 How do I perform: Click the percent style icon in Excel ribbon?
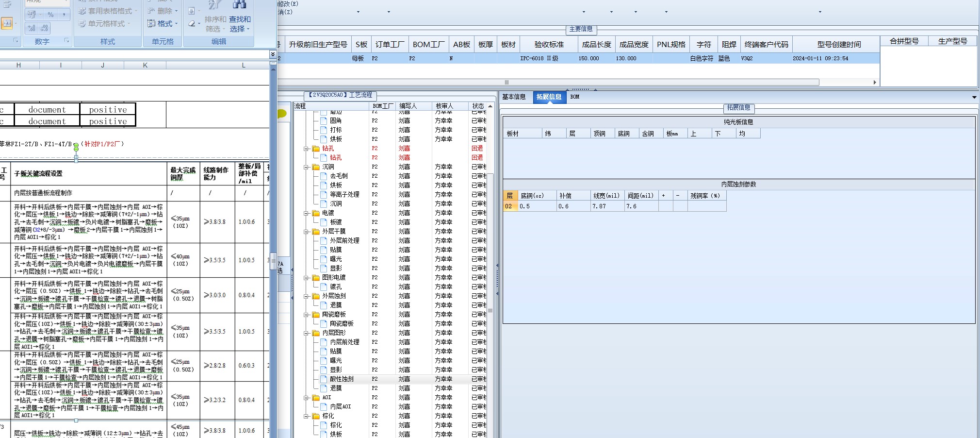[50, 15]
